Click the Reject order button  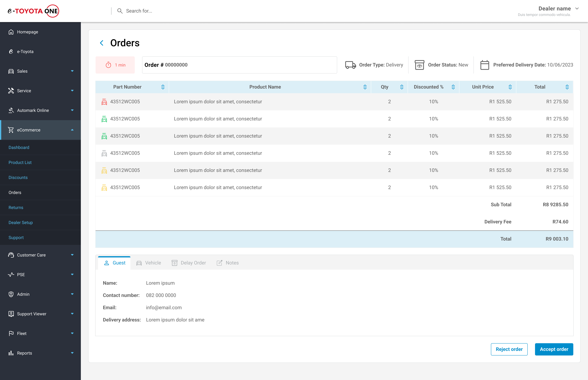click(x=509, y=349)
